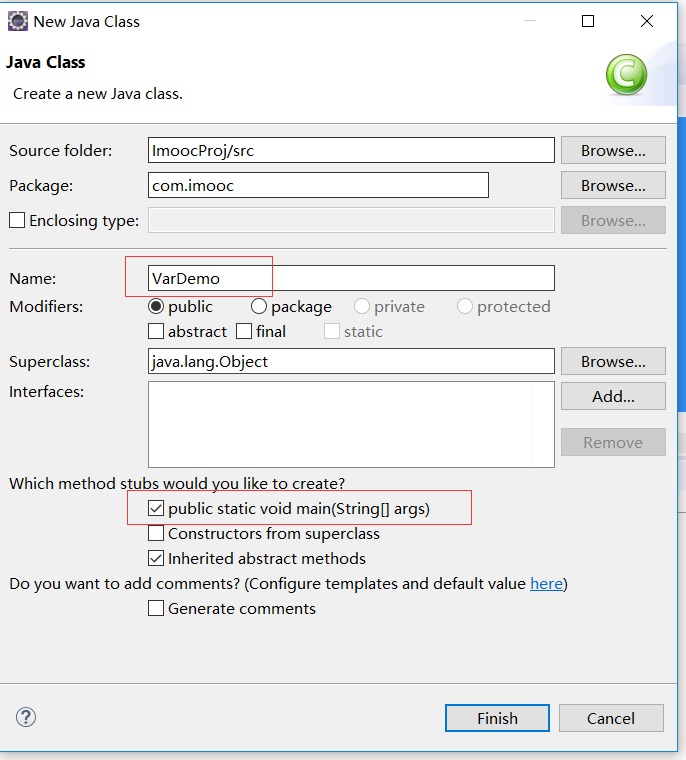Browse for Source folder
This screenshot has height=760, width=686.
pyautogui.click(x=613, y=150)
